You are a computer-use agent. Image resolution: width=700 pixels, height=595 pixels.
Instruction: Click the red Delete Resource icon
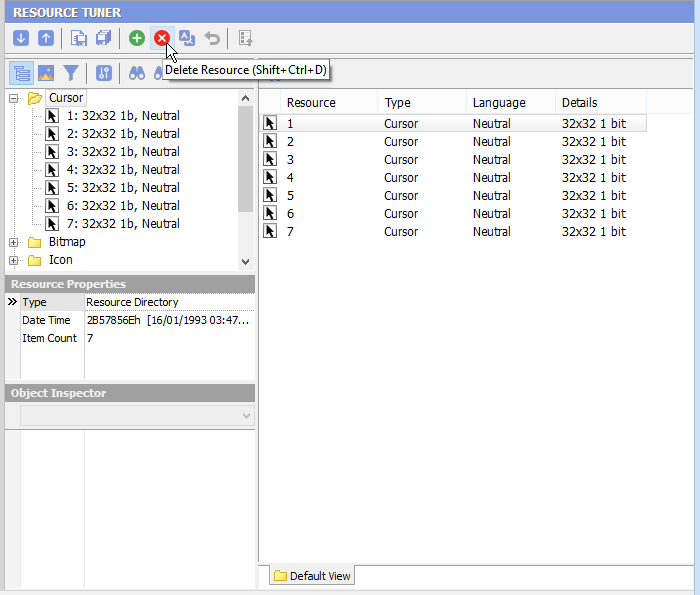click(x=161, y=38)
